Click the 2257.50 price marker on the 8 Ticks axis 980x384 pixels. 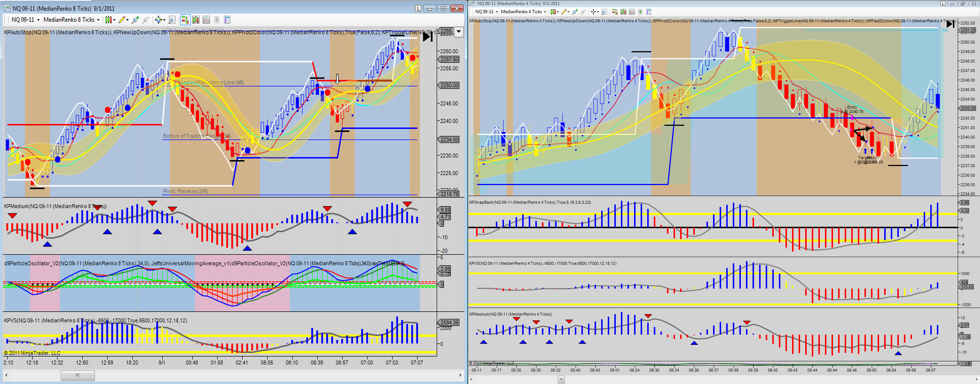pyautogui.click(x=449, y=59)
